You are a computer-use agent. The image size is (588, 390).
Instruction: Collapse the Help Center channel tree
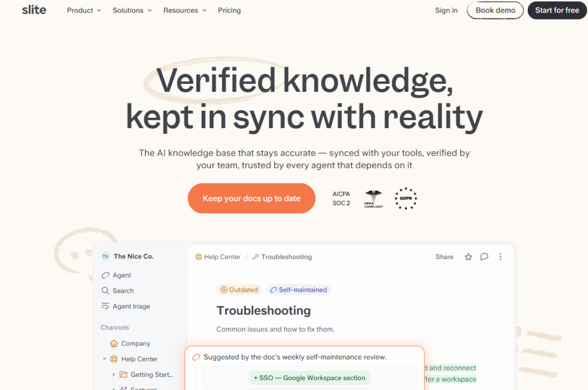tap(105, 359)
